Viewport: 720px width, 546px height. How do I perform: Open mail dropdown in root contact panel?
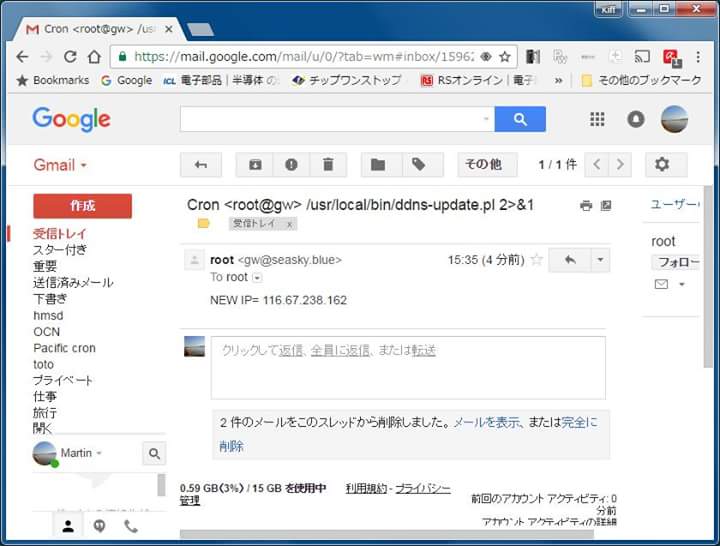point(682,284)
